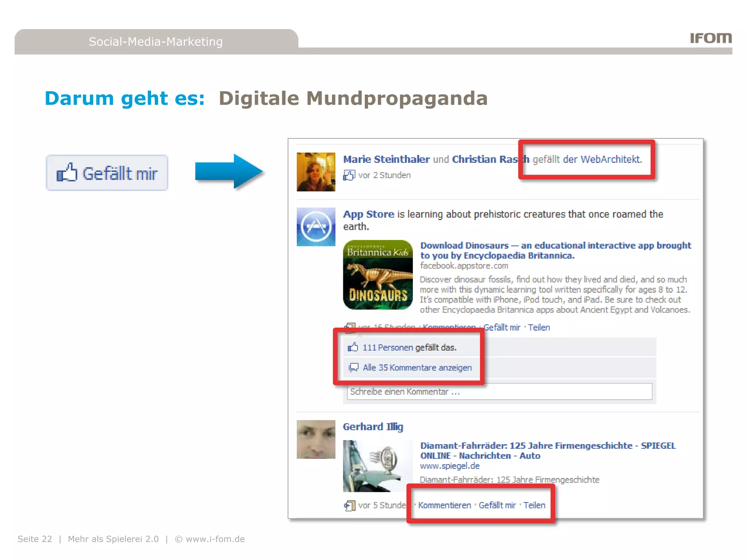Click the thumbs-up icon next to 111 Personen
The height and width of the screenshot is (560, 747).
[x=353, y=347]
